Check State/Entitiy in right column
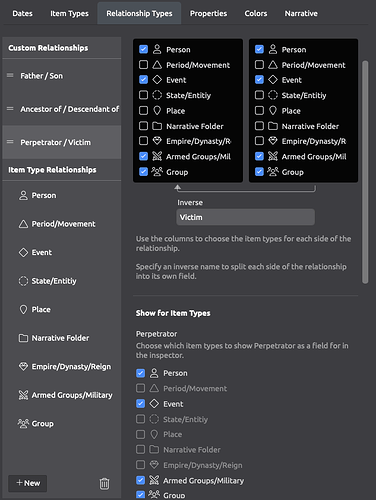376x500 pixels. (x=259, y=95)
